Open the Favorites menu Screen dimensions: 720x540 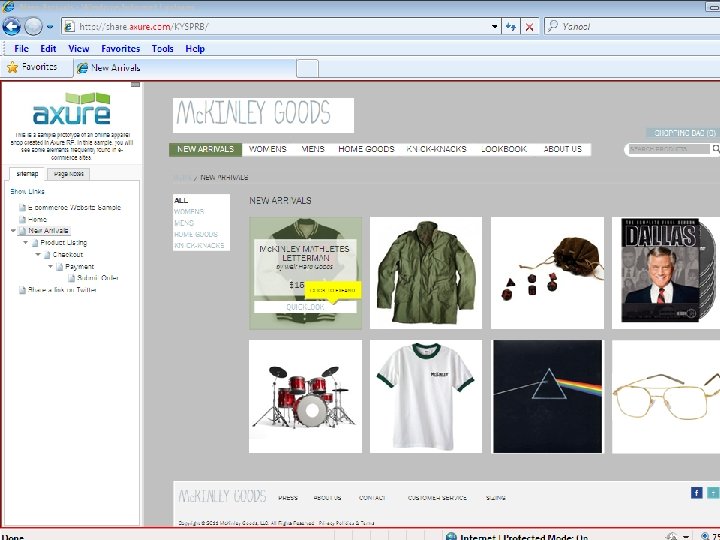coord(120,49)
